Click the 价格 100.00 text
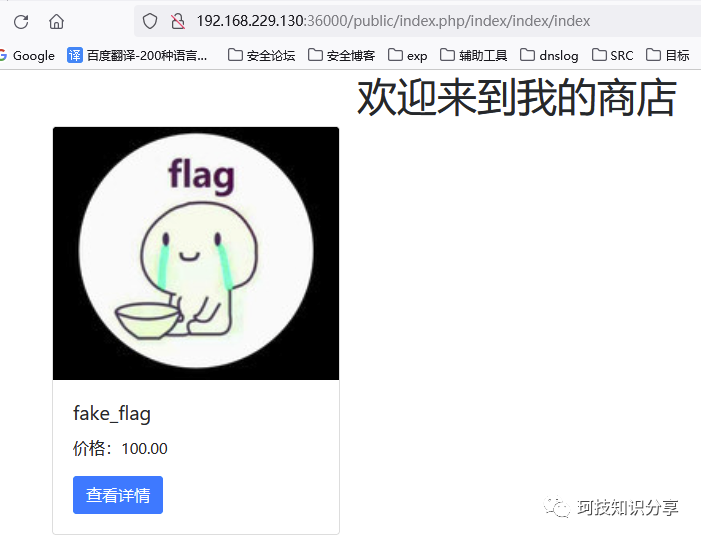This screenshot has height=538, width=701. pyautogui.click(x=120, y=448)
